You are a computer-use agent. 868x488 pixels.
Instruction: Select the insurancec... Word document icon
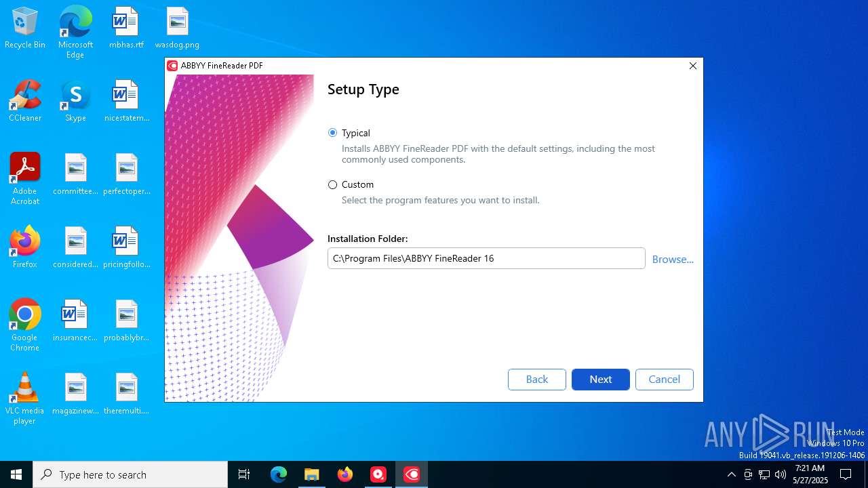click(x=75, y=321)
